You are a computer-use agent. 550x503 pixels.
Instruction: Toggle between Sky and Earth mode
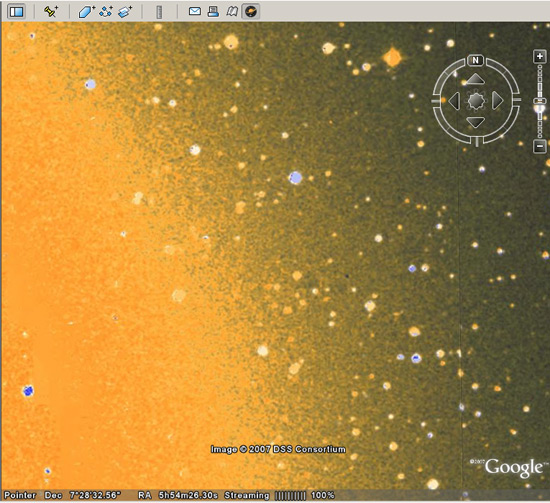[x=251, y=12]
